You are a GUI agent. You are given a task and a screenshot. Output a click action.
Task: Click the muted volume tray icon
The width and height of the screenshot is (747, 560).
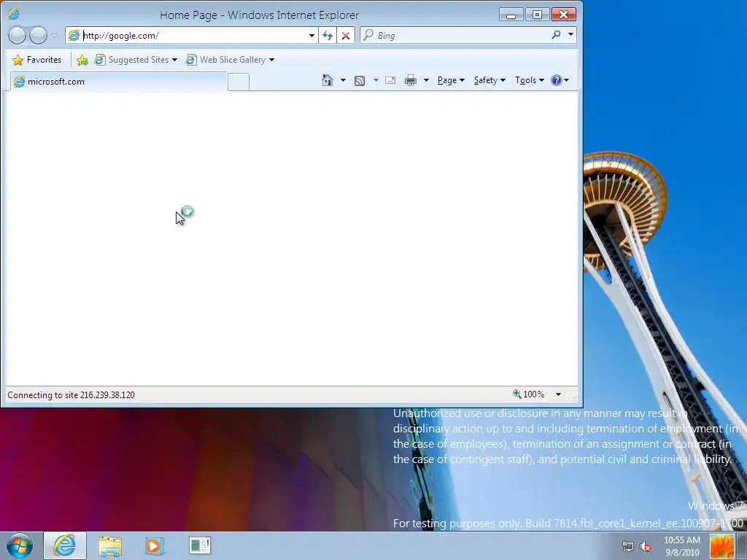click(x=646, y=546)
